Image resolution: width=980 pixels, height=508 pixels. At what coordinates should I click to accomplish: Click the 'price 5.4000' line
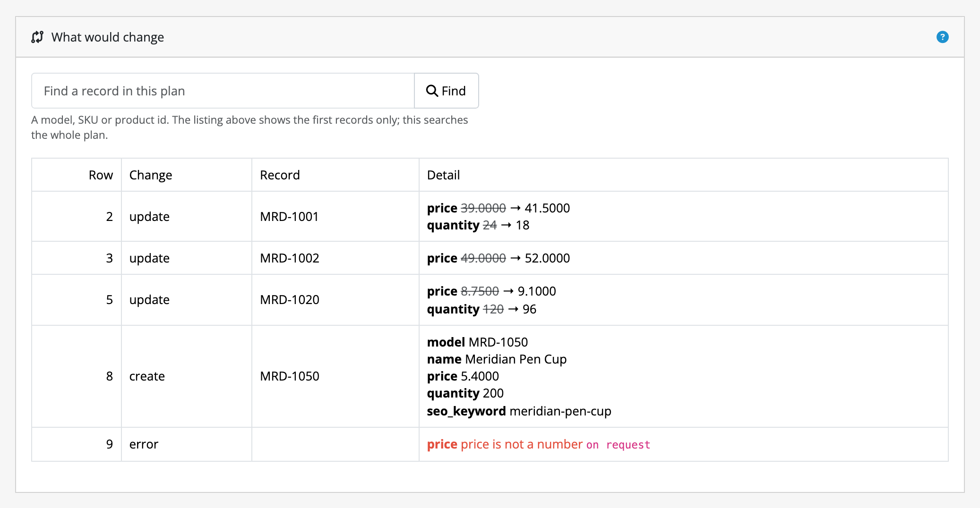coord(463,376)
